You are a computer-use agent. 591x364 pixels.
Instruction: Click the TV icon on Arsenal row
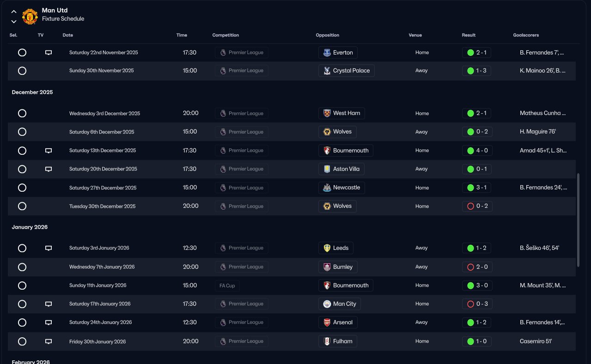[x=49, y=322]
